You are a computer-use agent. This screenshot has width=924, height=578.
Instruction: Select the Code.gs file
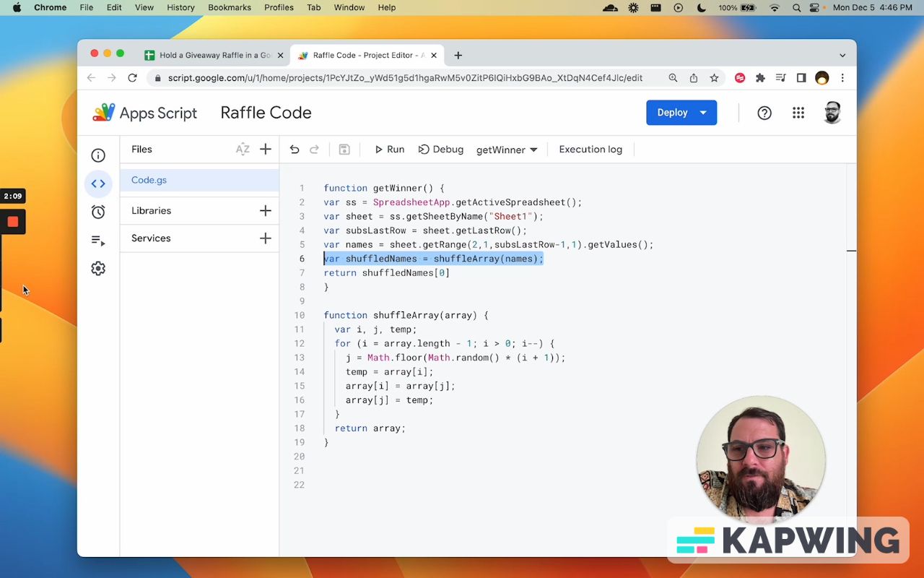199,180
